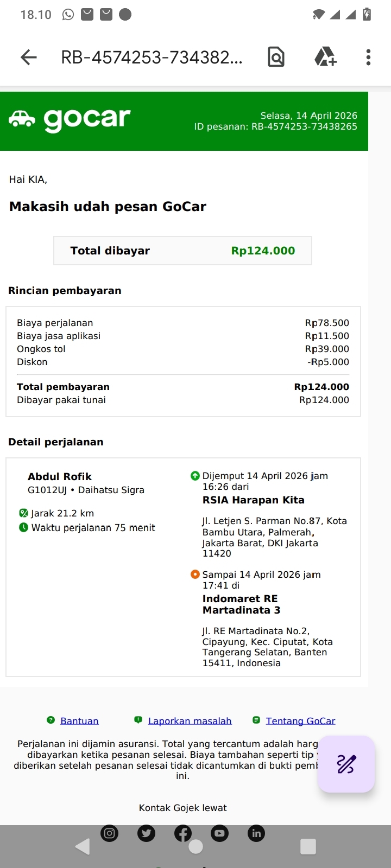Tap the GoCar logo in green header

70,119
